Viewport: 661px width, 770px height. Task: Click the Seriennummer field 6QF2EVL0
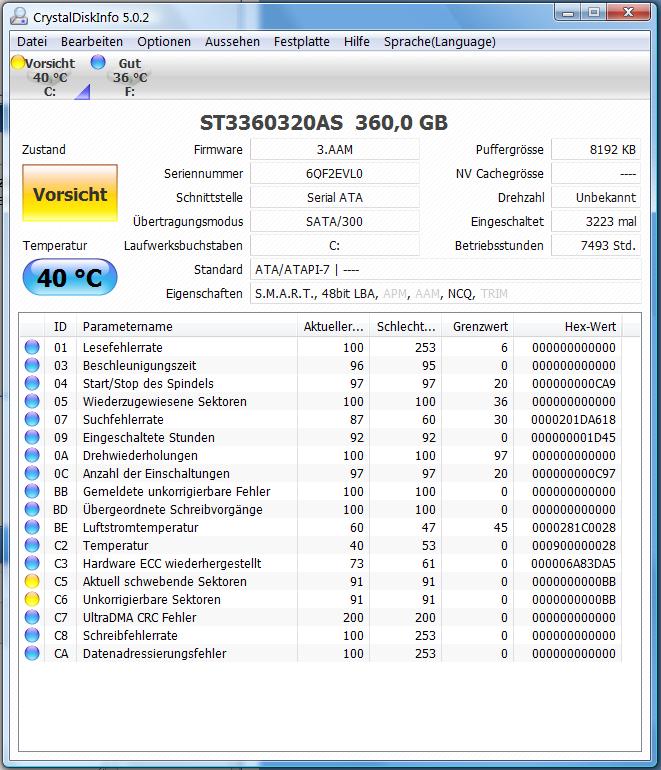pyautogui.click(x=334, y=173)
